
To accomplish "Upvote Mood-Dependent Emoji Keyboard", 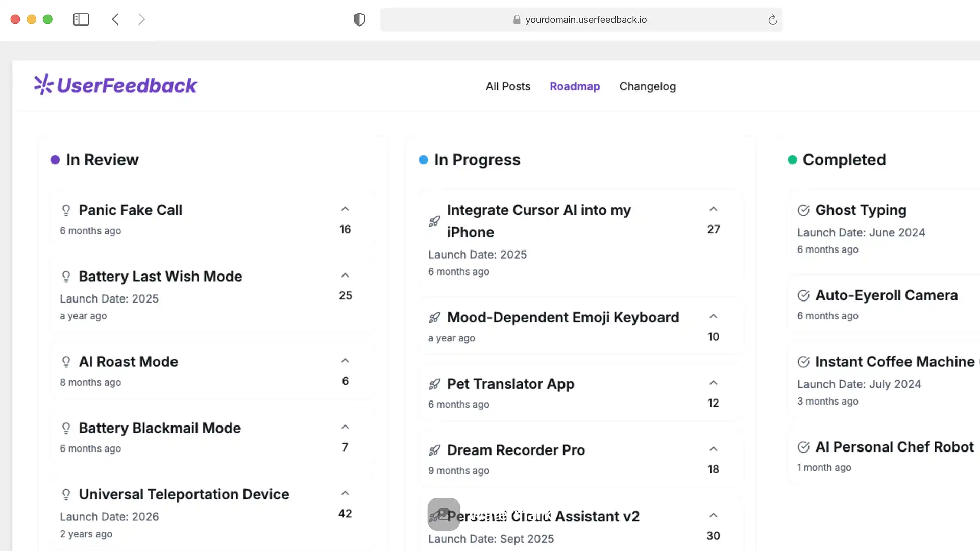I will click(713, 316).
